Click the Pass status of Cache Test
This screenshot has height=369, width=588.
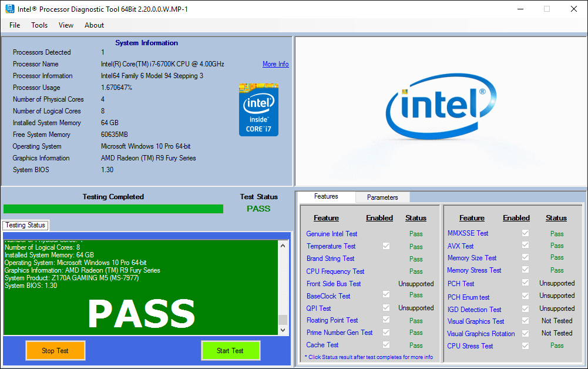coord(416,345)
